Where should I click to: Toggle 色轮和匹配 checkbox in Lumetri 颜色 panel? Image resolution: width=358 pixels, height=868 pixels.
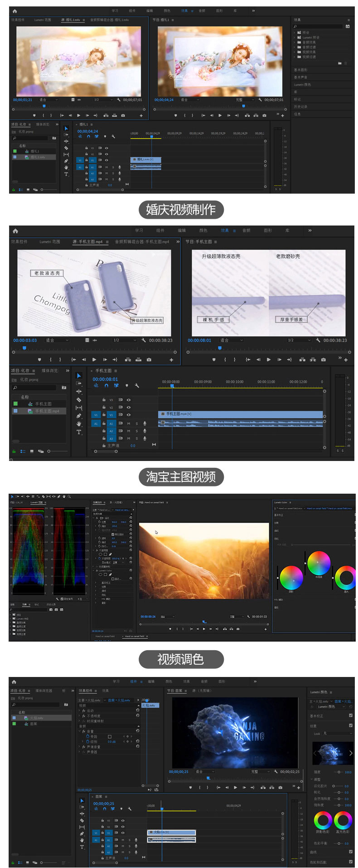pyautogui.click(x=351, y=862)
